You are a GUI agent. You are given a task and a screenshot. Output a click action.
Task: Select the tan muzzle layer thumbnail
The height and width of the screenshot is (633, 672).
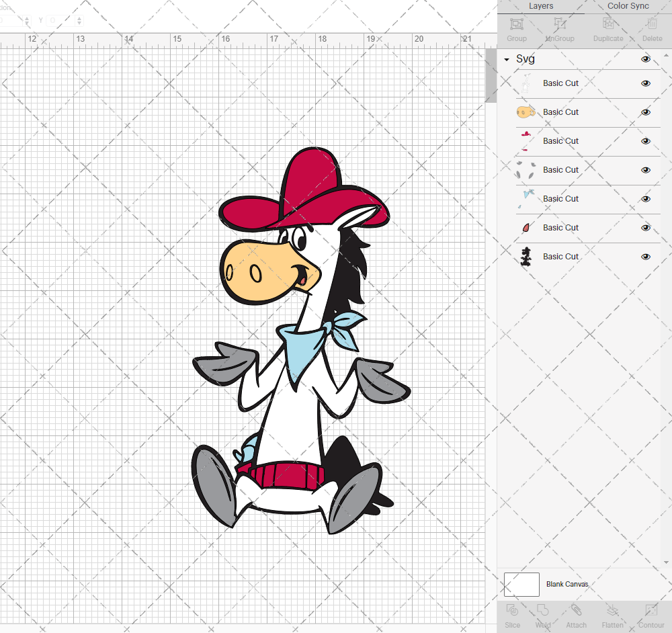(526, 112)
